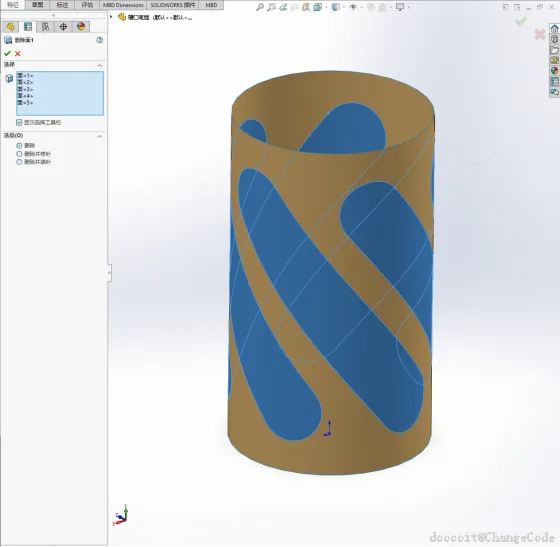Image resolution: width=560 pixels, height=547 pixels.
Task: Collapse the Selections section chevron
Action: tap(100, 65)
